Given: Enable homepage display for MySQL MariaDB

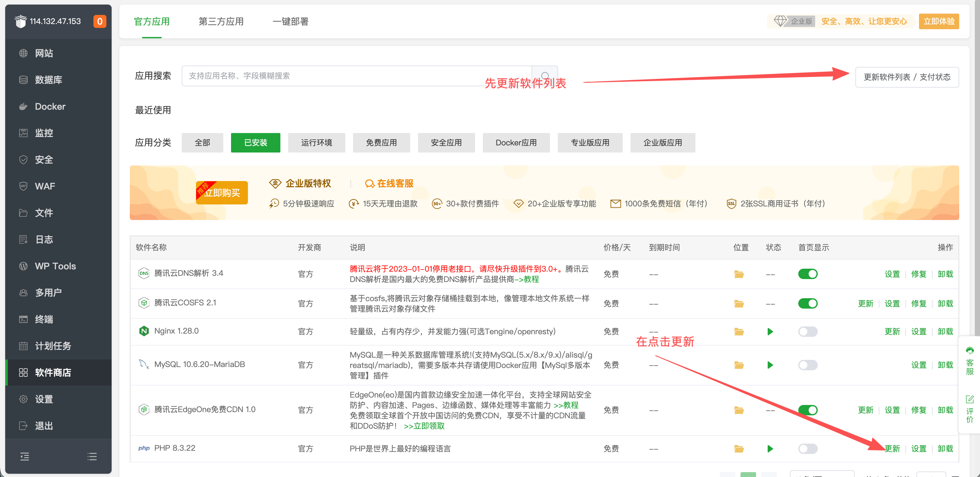Looking at the screenshot, I should coord(808,365).
